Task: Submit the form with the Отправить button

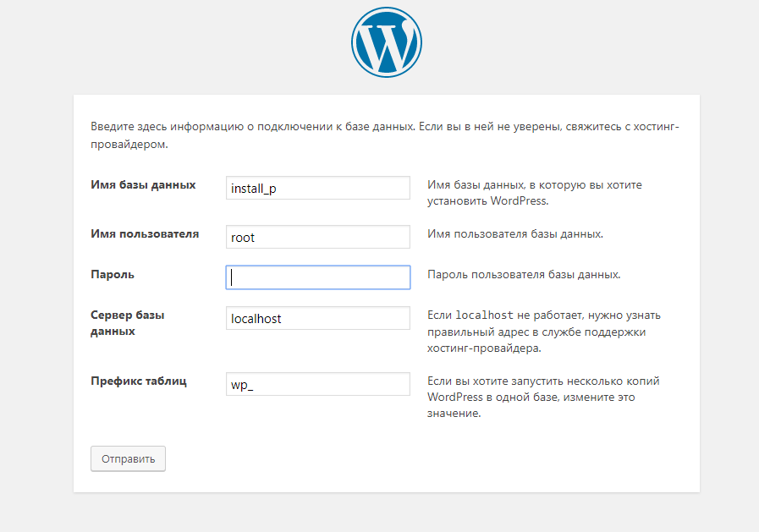Action: click(128, 458)
